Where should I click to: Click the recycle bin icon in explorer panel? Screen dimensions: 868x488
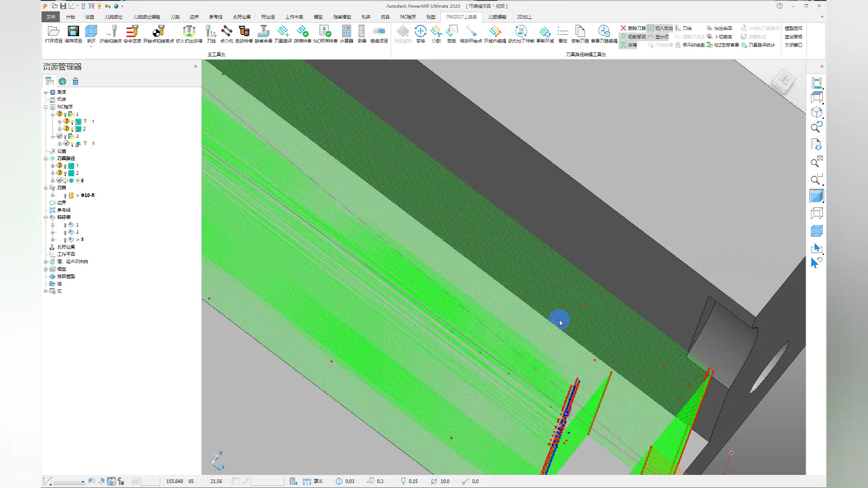pos(75,81)
